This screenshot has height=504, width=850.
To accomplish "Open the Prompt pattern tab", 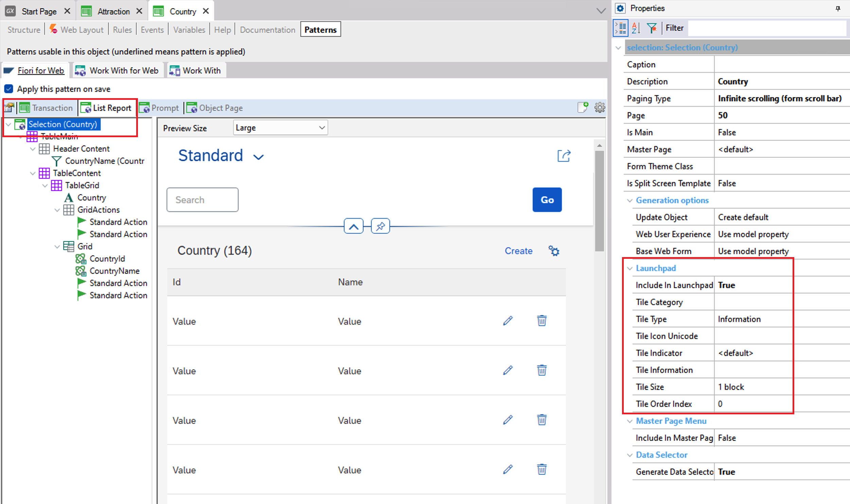I will coord(159,108).
